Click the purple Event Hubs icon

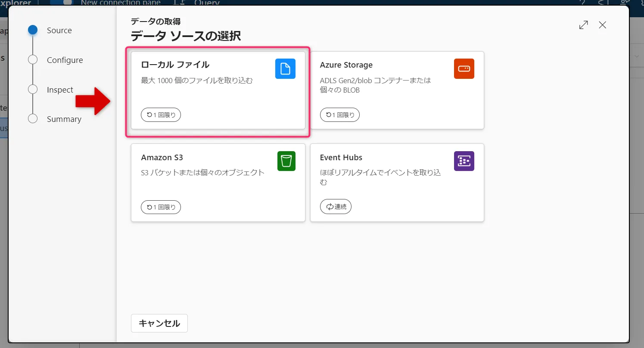pos(464,161)
